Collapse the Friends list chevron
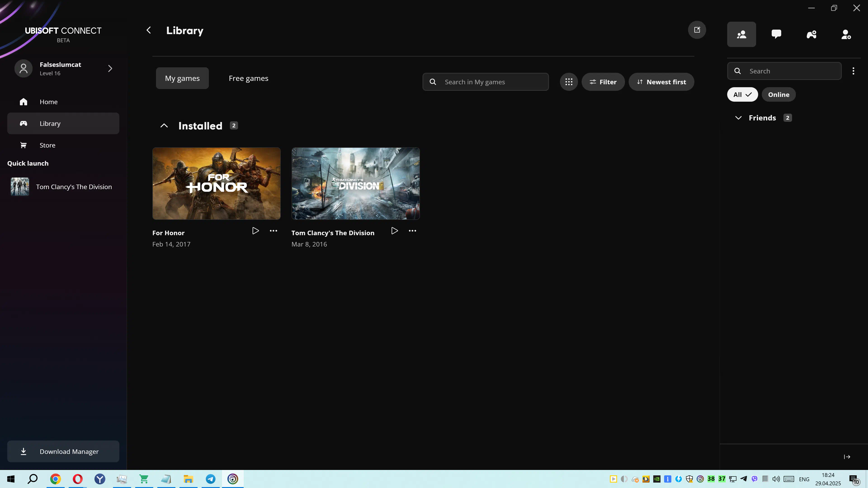Viewport: 868px width, 488px height. 738,118
